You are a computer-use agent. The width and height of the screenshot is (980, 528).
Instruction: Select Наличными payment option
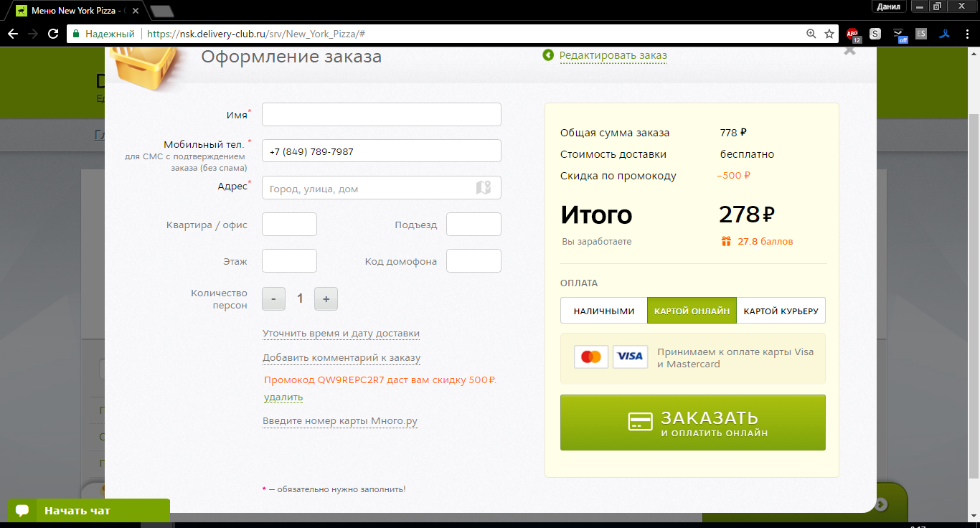pos(604,311)
